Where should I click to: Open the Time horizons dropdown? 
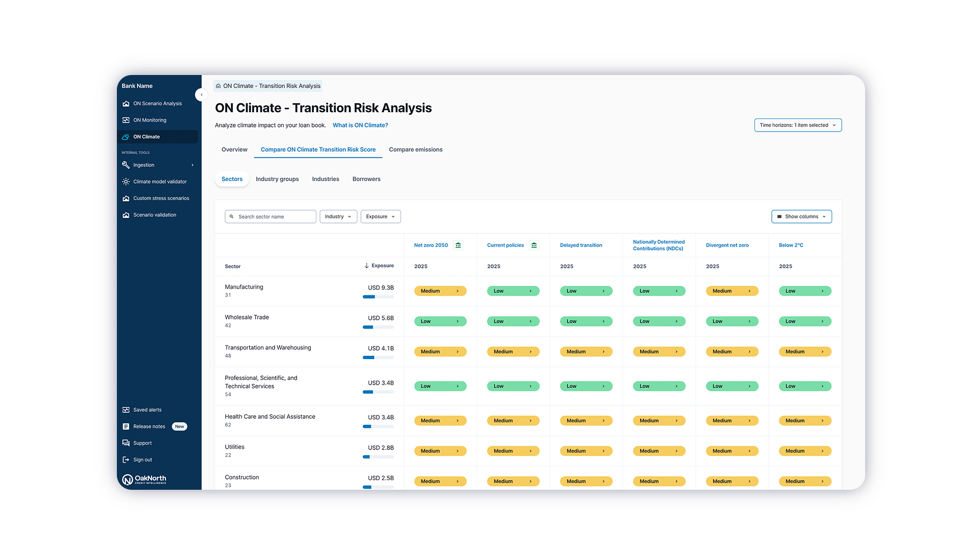[800, 124]
